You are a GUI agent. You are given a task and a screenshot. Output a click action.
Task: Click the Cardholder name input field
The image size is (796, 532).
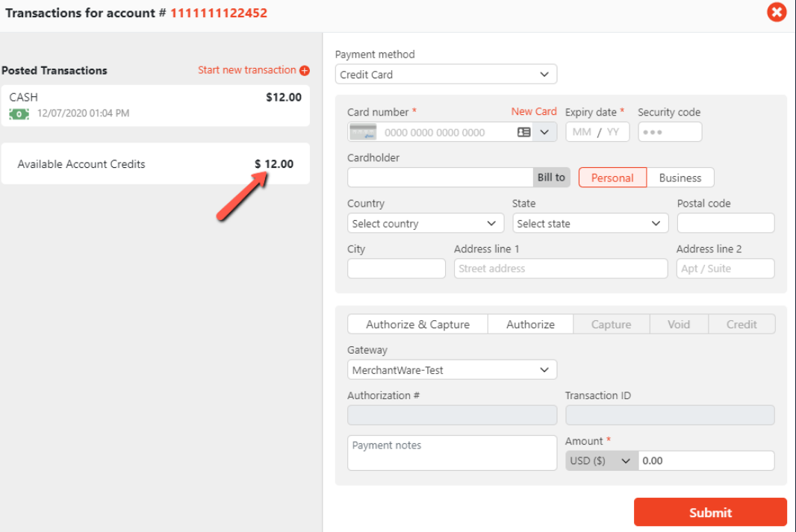pyautogui.click(x=440, y=178)
